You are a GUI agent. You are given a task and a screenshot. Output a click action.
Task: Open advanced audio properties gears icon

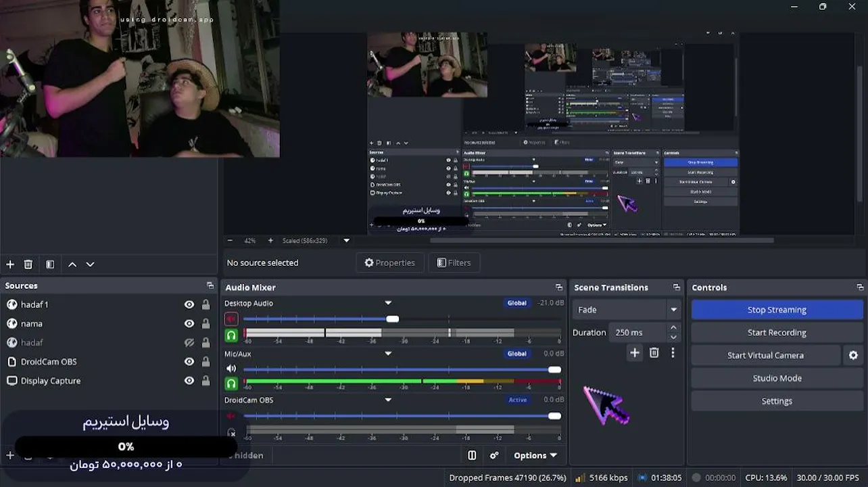click(x=494, y=455)
